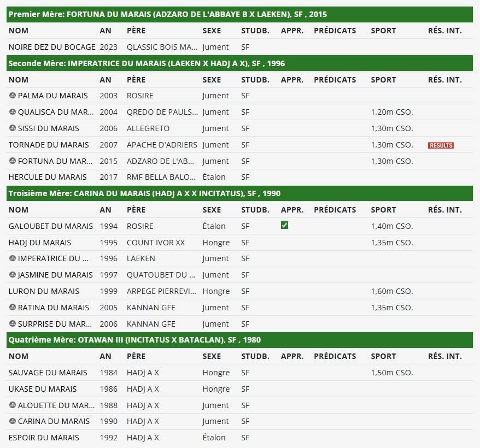Click the icon next to IMPERATRICE DU ...
The image size is (480, 448).
click(x=12, y=258)
